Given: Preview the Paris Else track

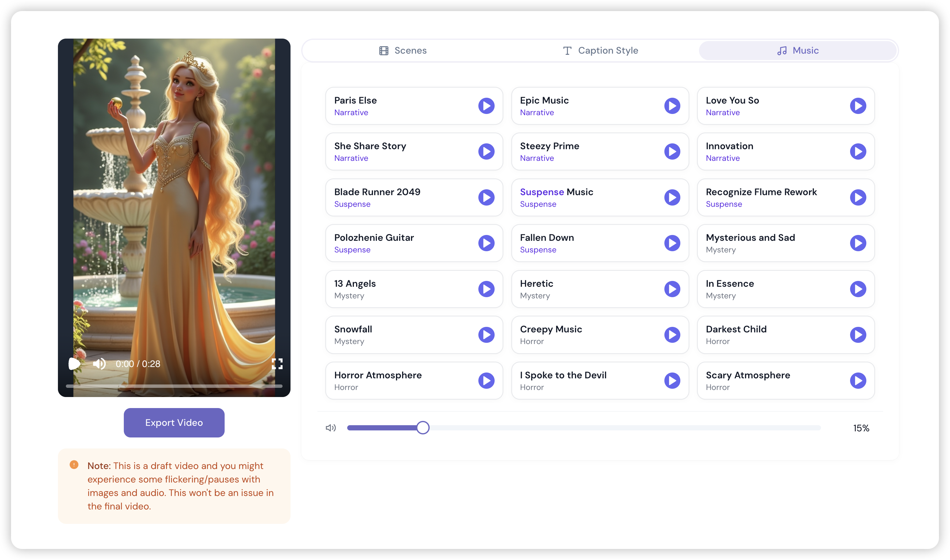Looking at the screenshot, I should [x=486, y=106].
